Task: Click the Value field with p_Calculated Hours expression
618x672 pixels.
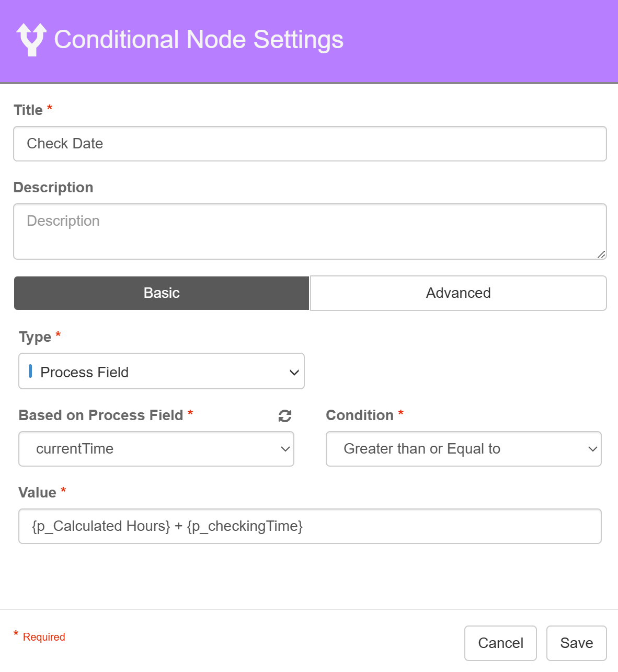Action: click(310, 526)
